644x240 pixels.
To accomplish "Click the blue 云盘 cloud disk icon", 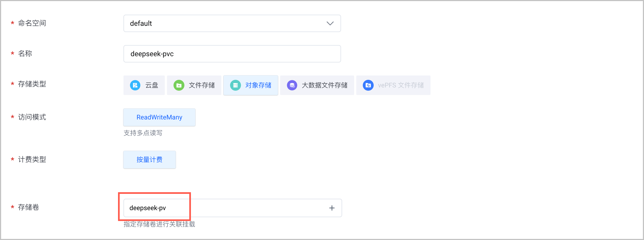I will click(135, 85).
